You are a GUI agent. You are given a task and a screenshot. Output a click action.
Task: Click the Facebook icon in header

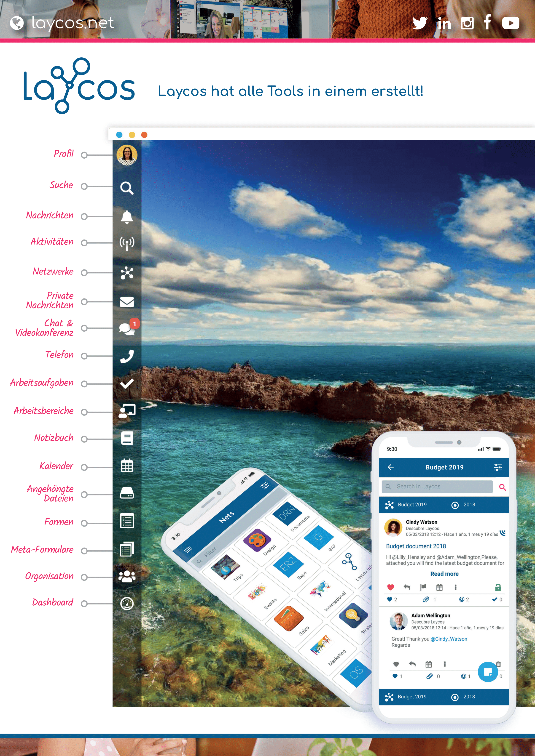click(x=487, y=22)
